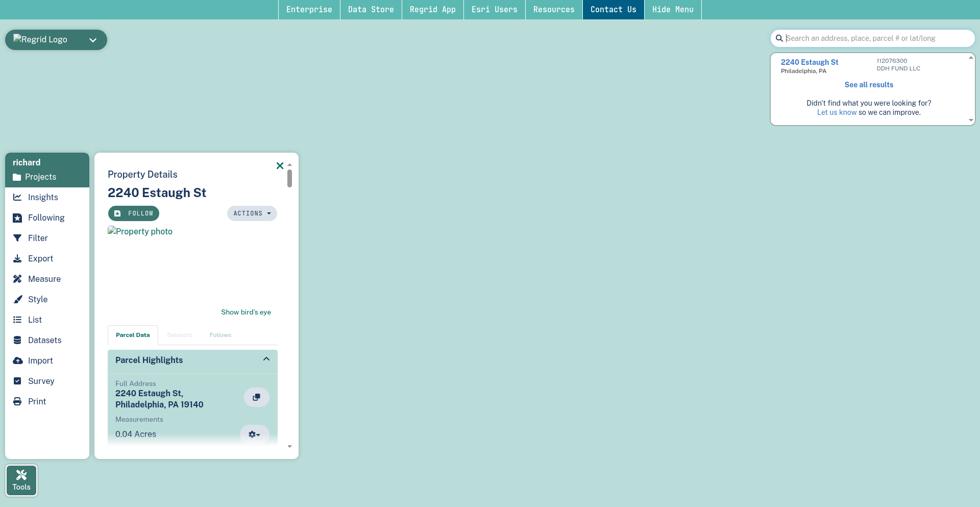Screen dimensions: 980x507
Task: Copy full address with copy icon
Action: (256, 397)
